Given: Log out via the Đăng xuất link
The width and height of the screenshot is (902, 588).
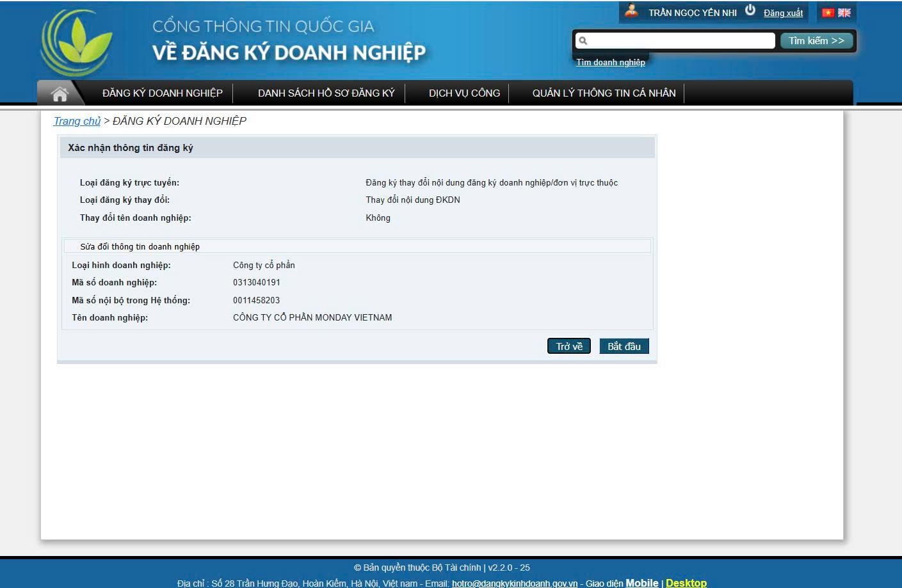Looking at the screenshot, I should [783, 13].
